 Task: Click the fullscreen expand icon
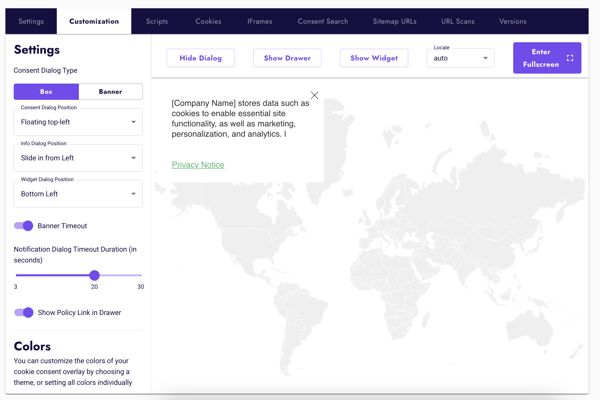point(570,58)
